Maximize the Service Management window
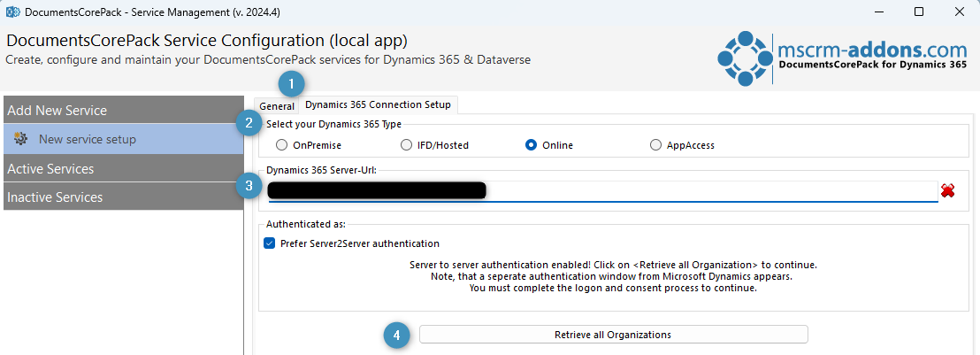Viewport: 980px width, 355px height. click(919, 12)
